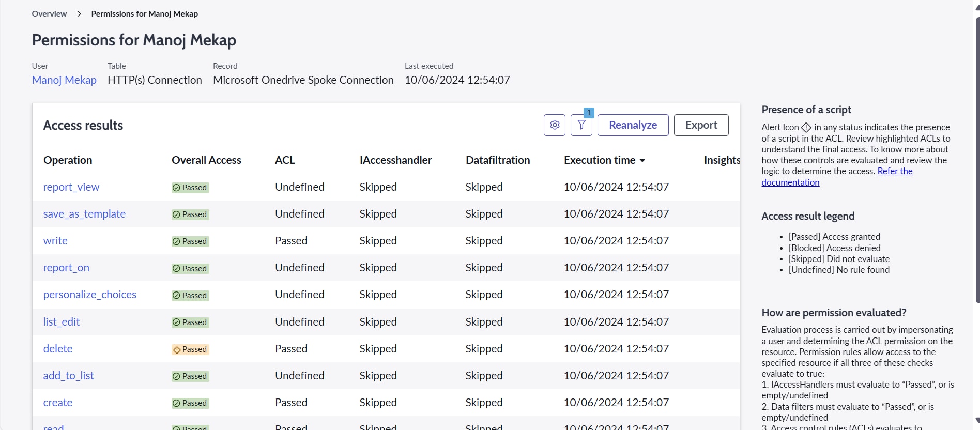Select the ACL Passed cell in write row
The image size is (980, 430).
pyautogui.click(x=291, y=241)
